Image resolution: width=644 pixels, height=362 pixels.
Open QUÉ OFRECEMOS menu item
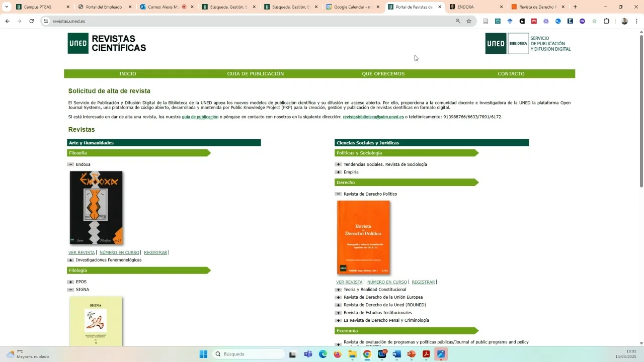coord(383,74)
